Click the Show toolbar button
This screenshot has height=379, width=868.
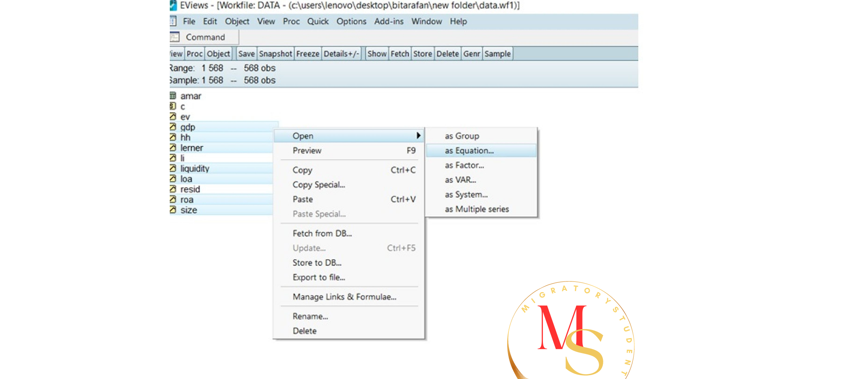pos(377,54)
